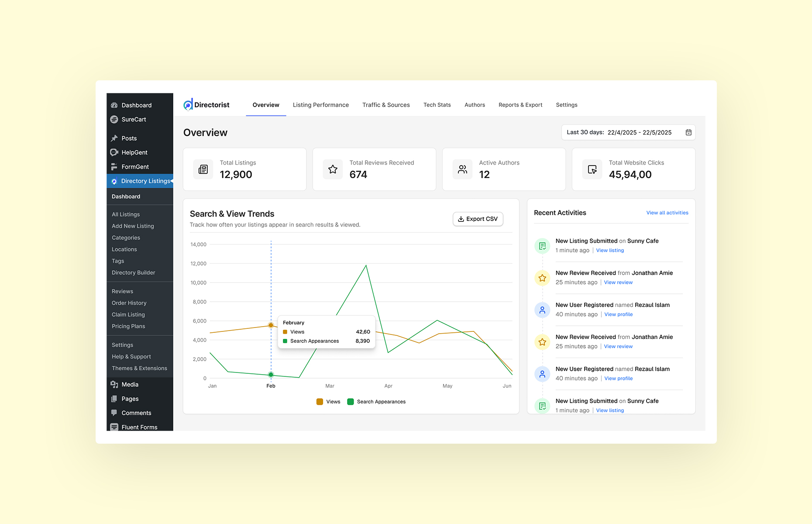
Task: Toggle the Views legend below the chart
Action: pyautogui.click(x=328, y=401)
